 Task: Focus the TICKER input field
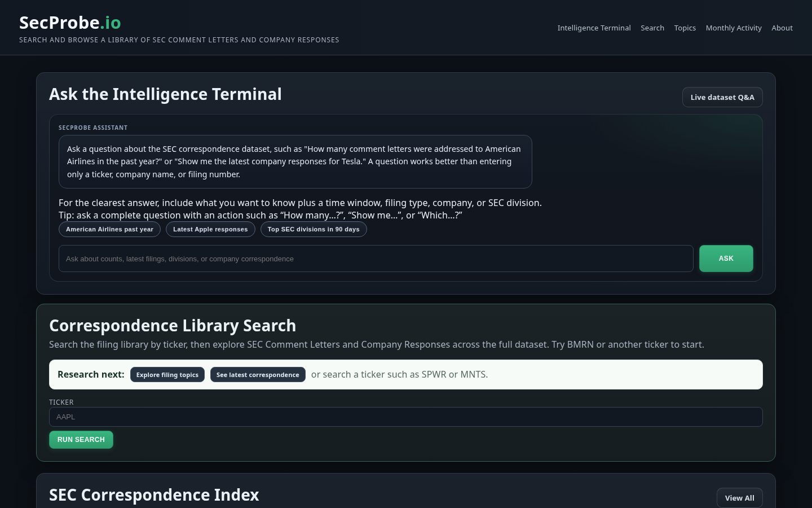click(x=406, y=417)
